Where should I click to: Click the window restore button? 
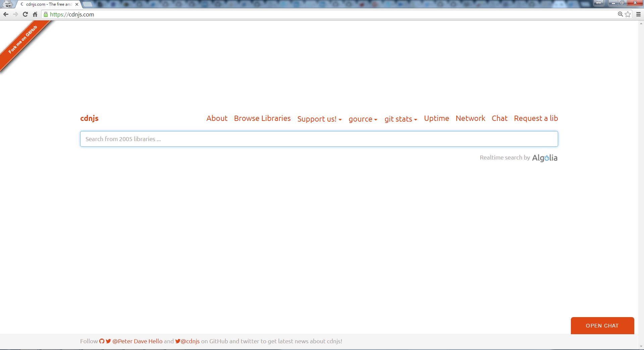coord(622,3)
